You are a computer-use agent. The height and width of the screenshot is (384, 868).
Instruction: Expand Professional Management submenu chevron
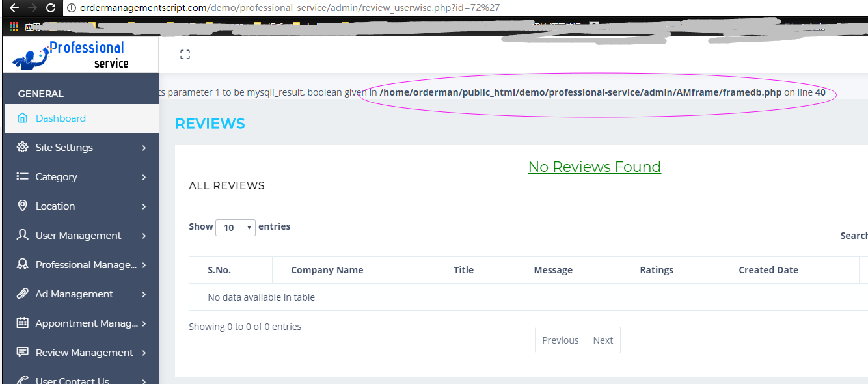pos(144,265)
